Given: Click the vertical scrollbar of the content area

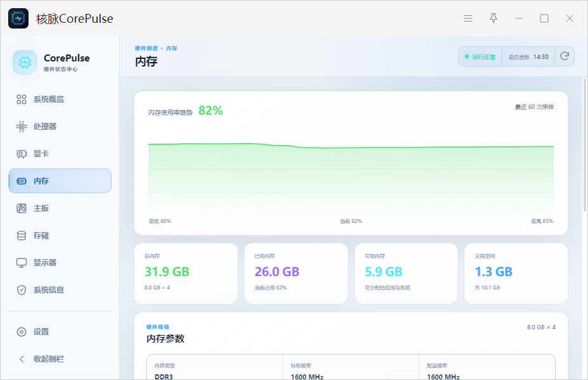Looking at the screenshot, I should pos(585,146).
